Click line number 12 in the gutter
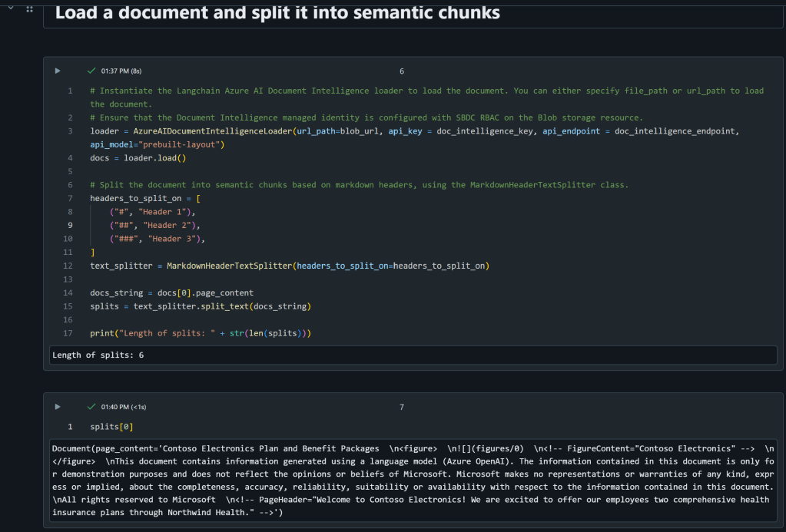This screenshot has height=532, width=786. (69, 266)
